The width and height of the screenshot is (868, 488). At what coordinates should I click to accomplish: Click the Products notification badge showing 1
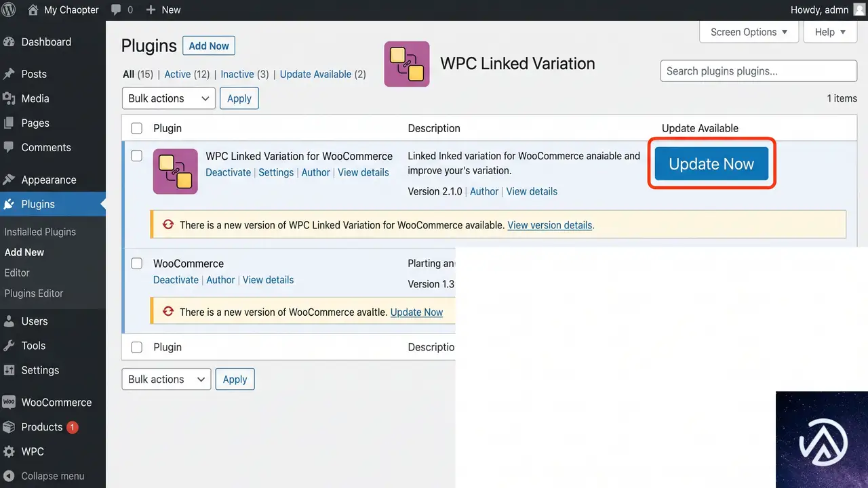coord(73,427)
